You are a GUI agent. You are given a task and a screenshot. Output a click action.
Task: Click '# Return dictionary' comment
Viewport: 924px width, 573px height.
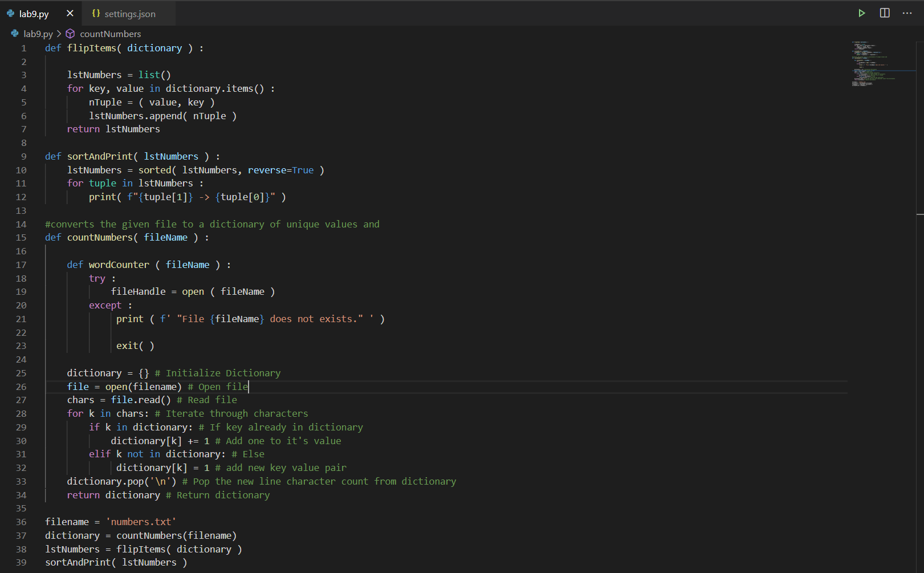(x=218, y=495)
